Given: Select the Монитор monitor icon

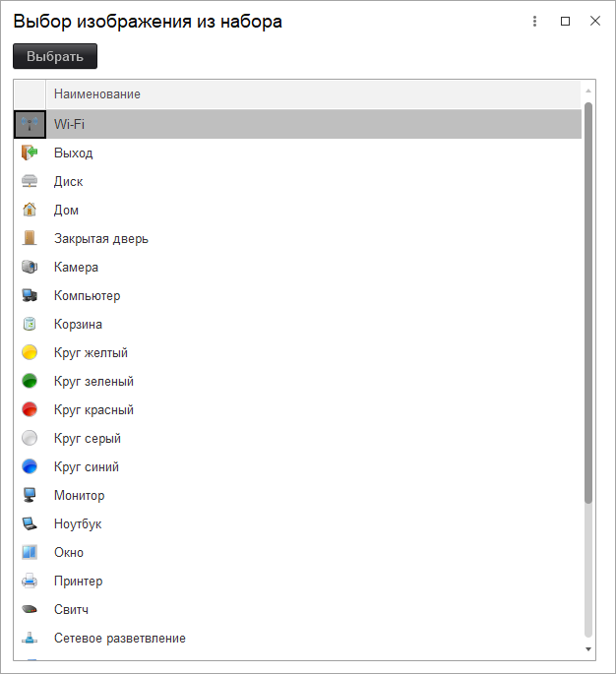Looking at the screenshot, I should [x=30, y=495].
